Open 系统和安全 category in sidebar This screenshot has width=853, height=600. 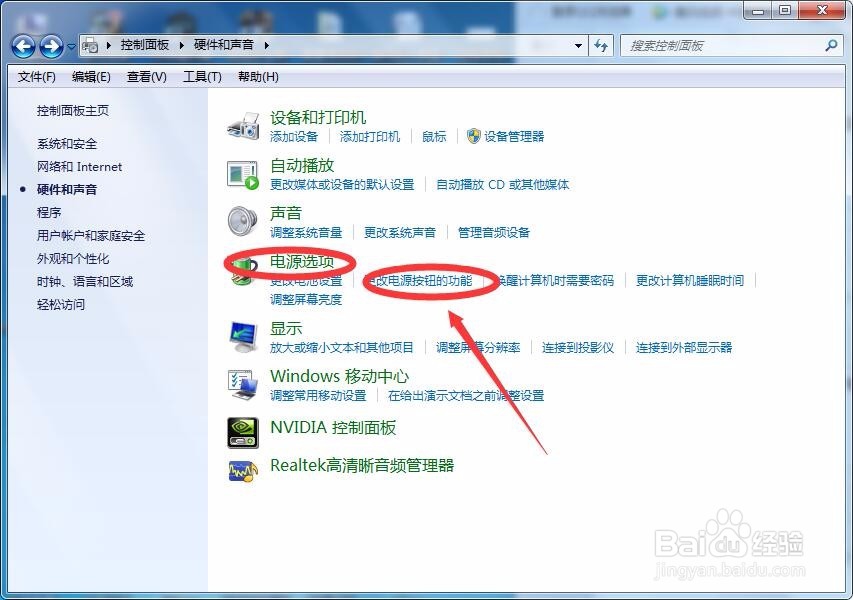click(x=67, y=144)
